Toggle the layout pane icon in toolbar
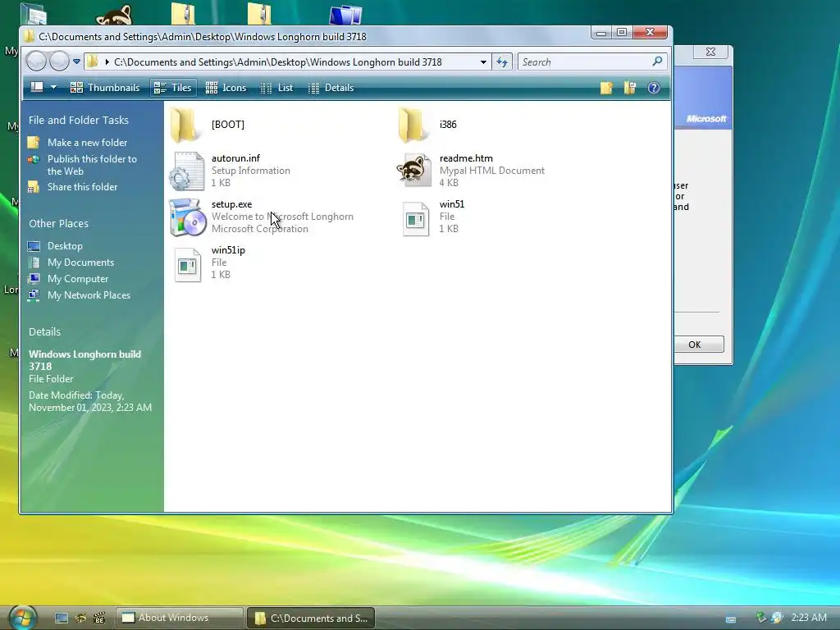 (x=37, y=87)
